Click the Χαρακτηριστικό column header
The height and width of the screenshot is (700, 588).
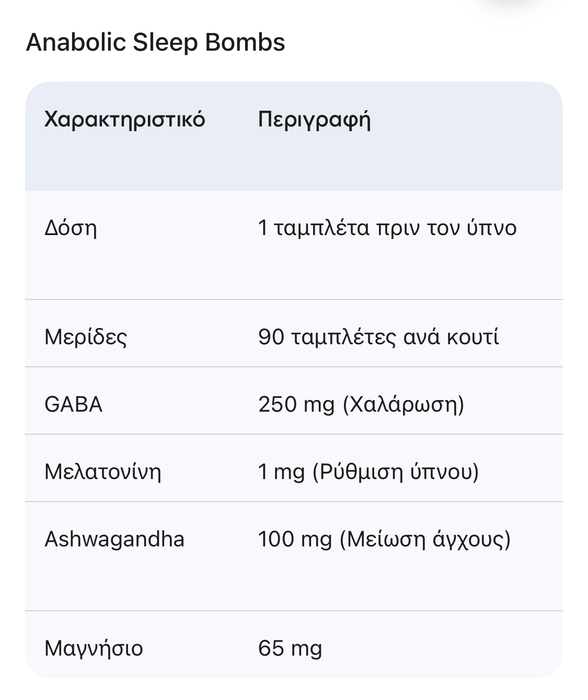point(125,120)
